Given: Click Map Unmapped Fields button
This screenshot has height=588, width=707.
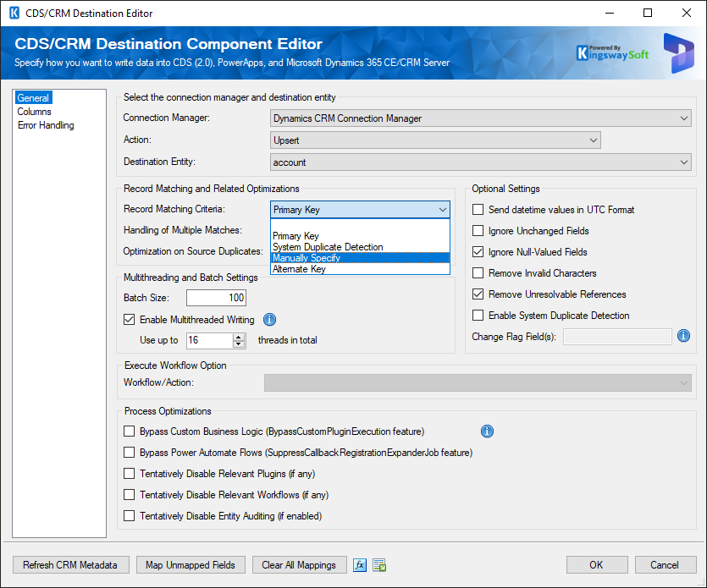Looking at the screenshot, I should pos(191,564).
